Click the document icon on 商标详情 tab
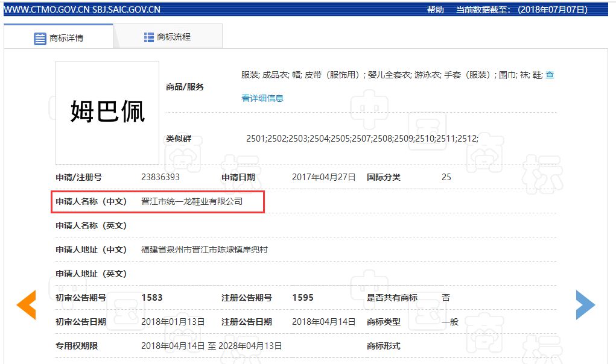The width and height of the screenshot is (616, 364). 40,37
